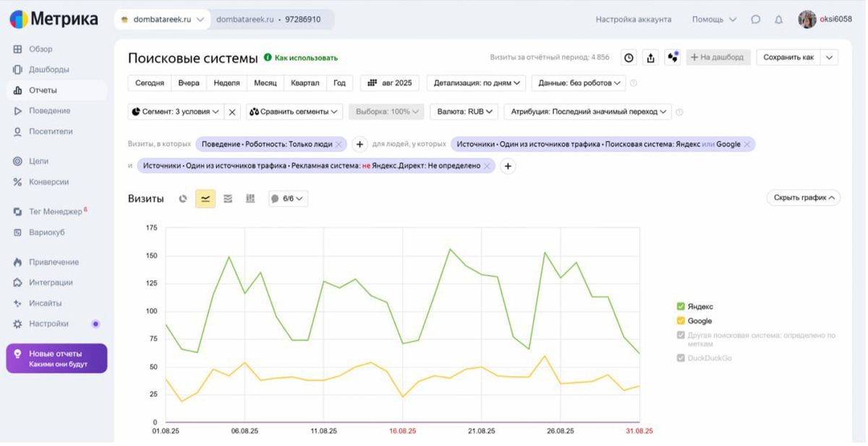Uncheck the Яндекс series checkbox
Image resolution: width=868 pixels, height=446 pixels.
(681, 307)
